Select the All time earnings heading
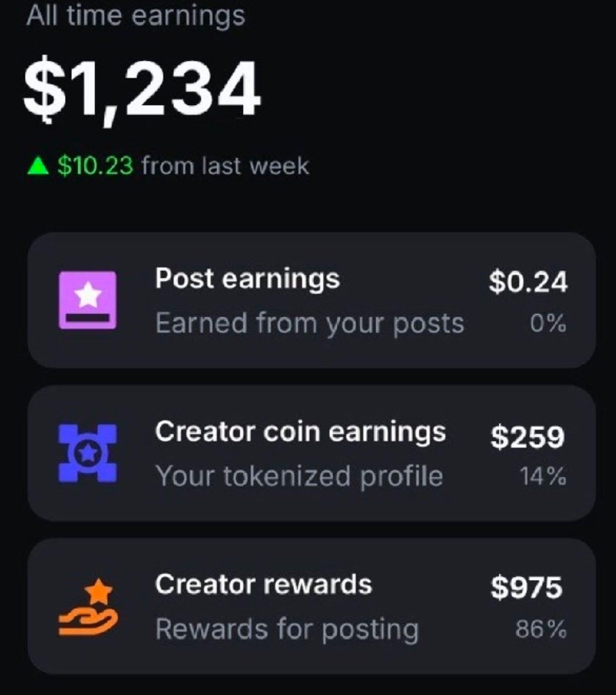 coord(136,16)
